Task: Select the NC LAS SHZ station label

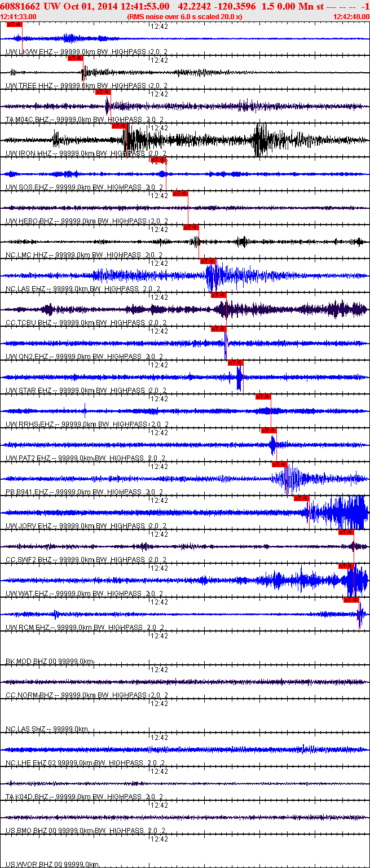Action: [x=47, y=729]
